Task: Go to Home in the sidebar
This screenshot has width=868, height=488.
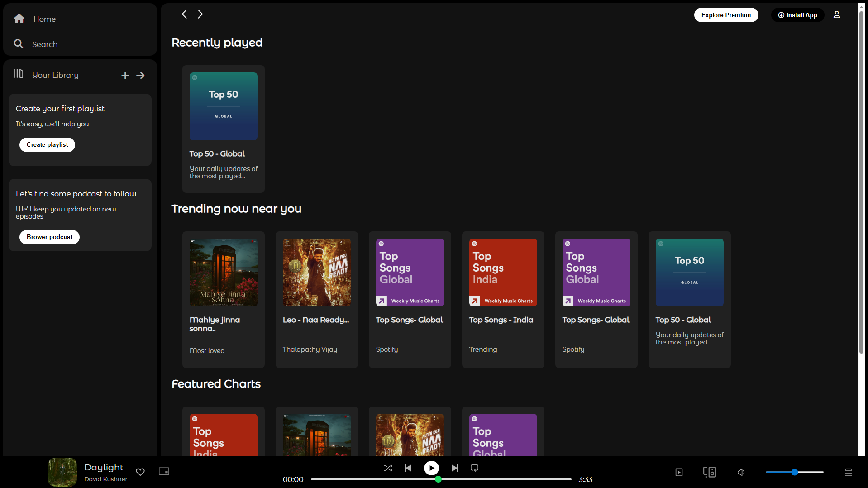Action: [x=35, y=19]
